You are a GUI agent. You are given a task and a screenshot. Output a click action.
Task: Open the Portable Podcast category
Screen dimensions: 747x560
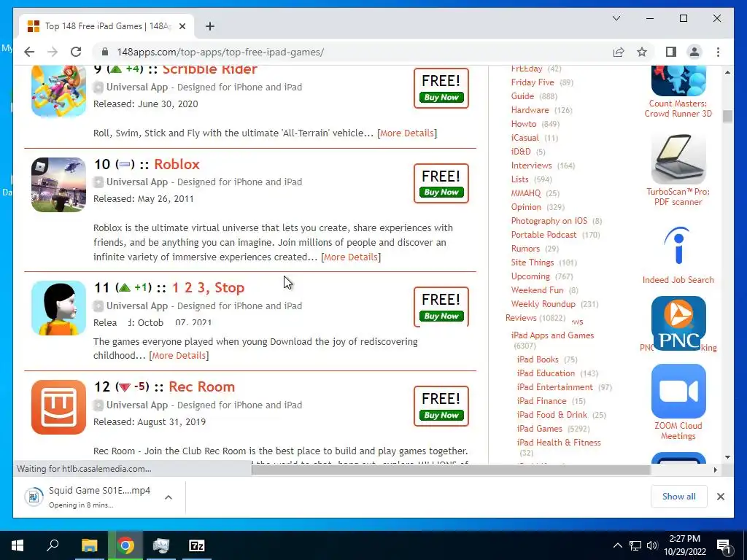[x=543, y=234]
